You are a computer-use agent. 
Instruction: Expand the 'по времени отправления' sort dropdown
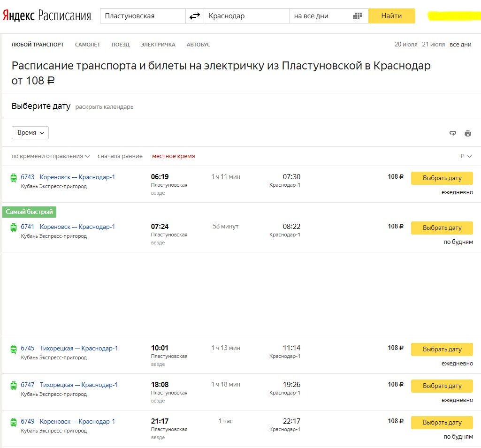[50, 156]
